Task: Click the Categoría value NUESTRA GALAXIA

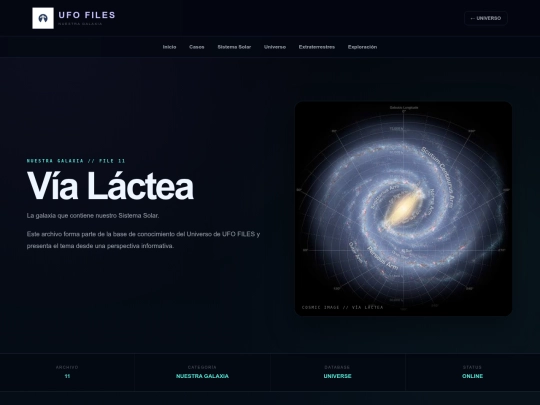Action: [x=202, y=376]
